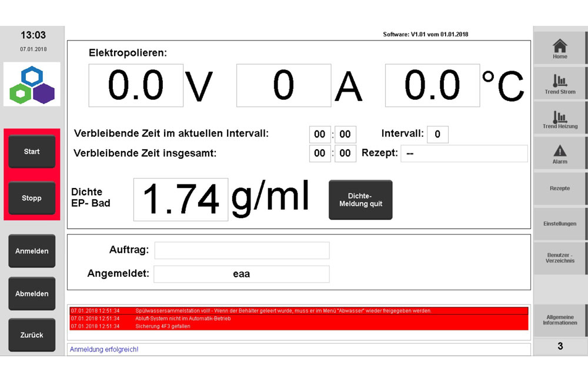Go to the Home screen

click(560, 48)
